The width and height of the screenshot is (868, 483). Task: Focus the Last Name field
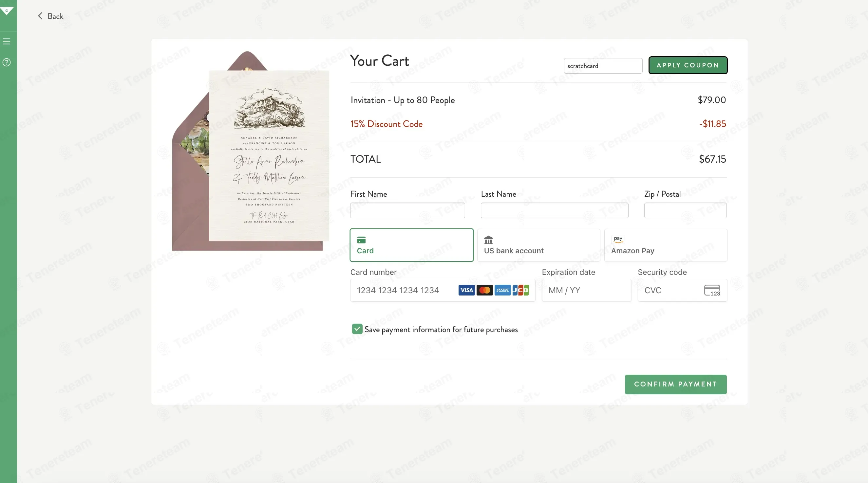(554, 210)
